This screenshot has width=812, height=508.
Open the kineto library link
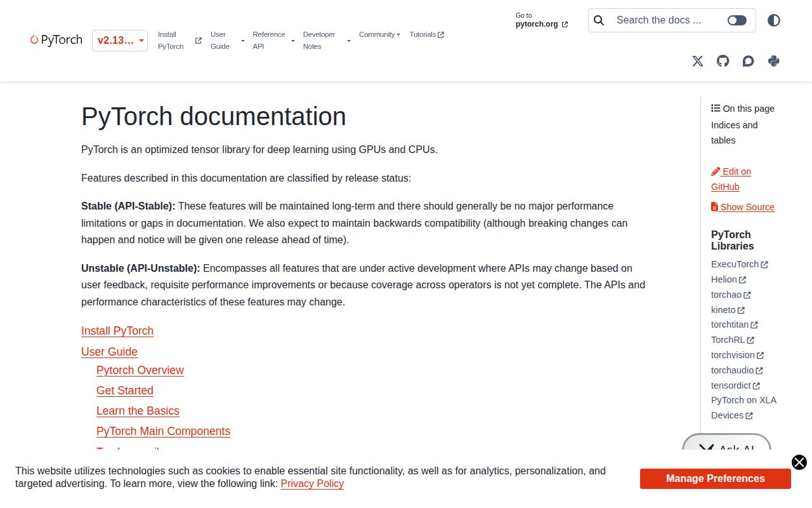point(728,310)
